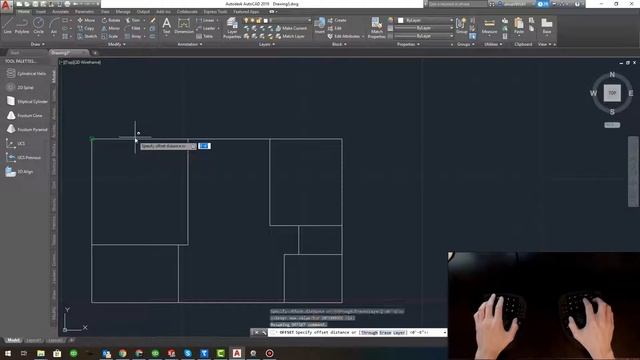Click Match Properties tool
Screen dimensions: 640x360
(376, 28)
